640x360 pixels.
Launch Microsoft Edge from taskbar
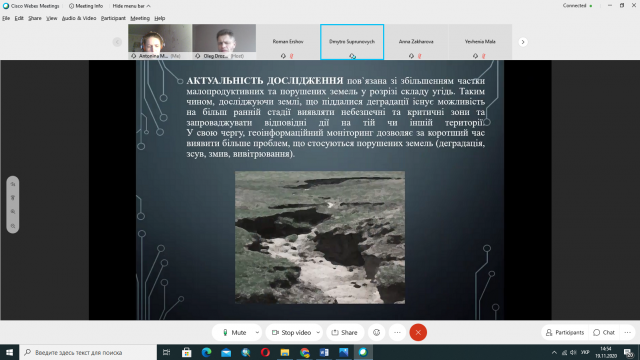point(206,352)
